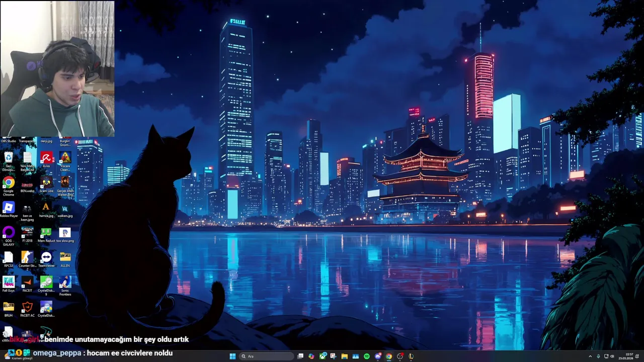Launch the Fall Guys desktop shortcut
The image size is (644, 362).
point(9,284)
